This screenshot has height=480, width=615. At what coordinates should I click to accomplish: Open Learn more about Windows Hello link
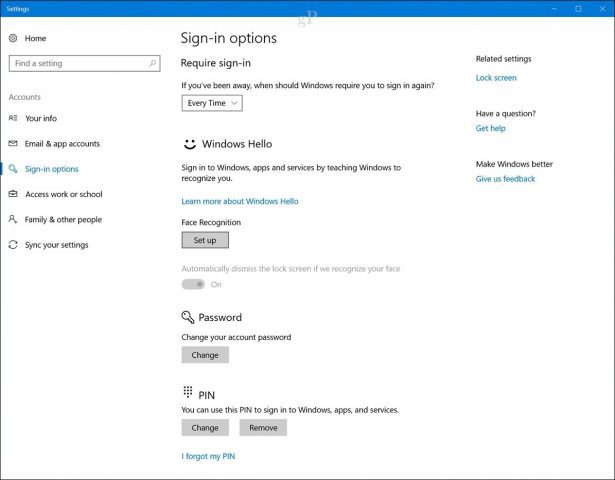240,201
